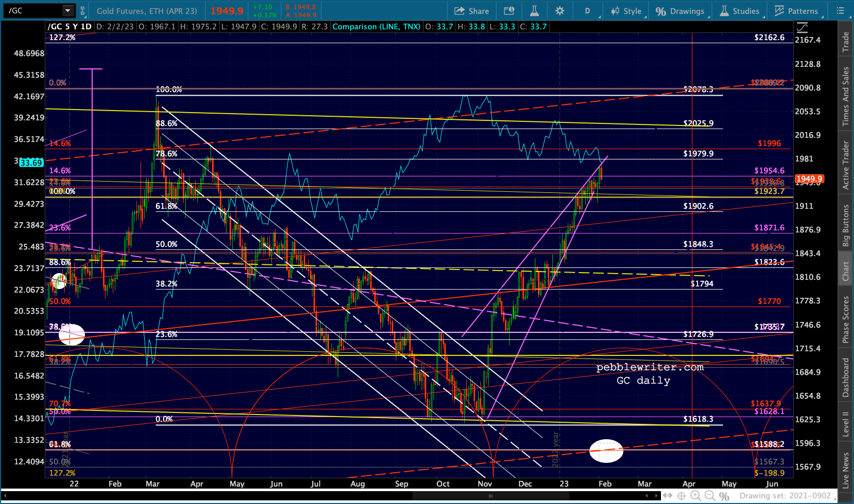
Task: Click the percent icon in bottom bar
Action: click(724, 496)
